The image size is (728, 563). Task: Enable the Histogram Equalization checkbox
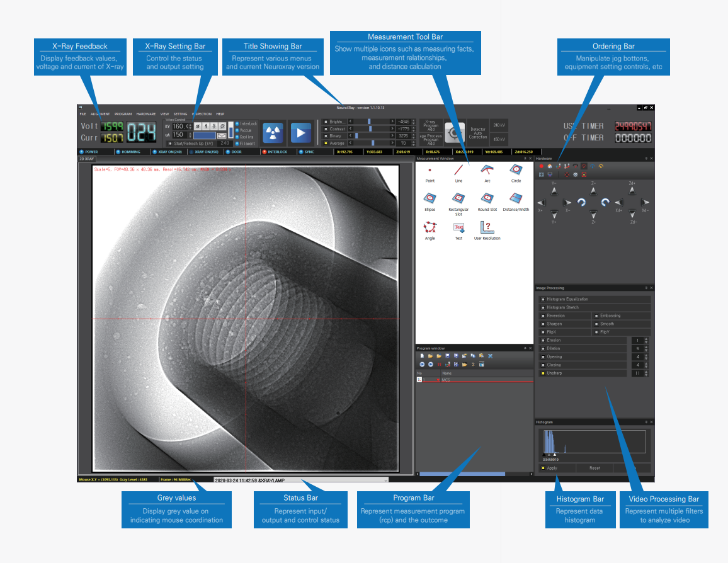coord(543,299)
